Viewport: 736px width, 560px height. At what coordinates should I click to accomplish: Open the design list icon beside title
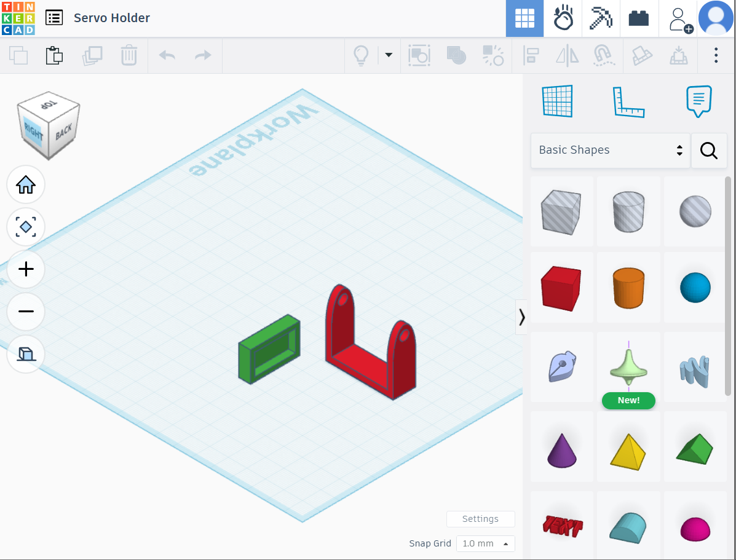click(x=54, y=18)
